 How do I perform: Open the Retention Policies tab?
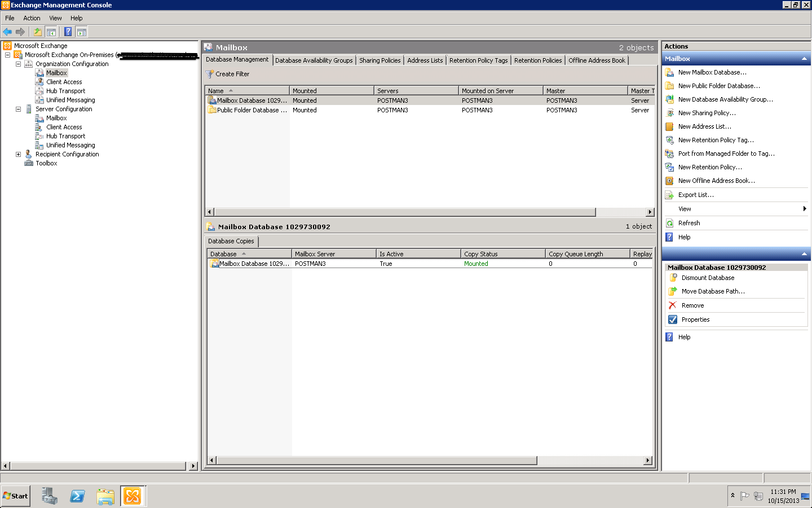(538, 60)
